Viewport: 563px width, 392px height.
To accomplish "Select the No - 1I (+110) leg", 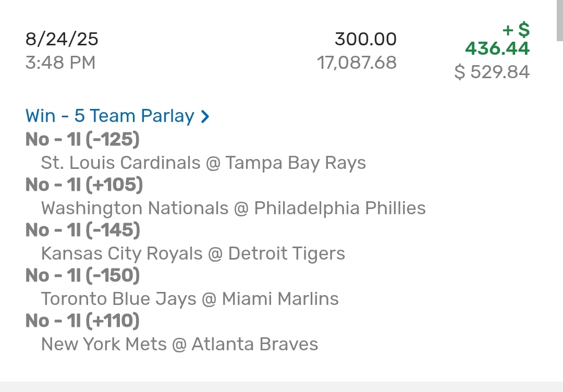I will click(x=82, y=321).
